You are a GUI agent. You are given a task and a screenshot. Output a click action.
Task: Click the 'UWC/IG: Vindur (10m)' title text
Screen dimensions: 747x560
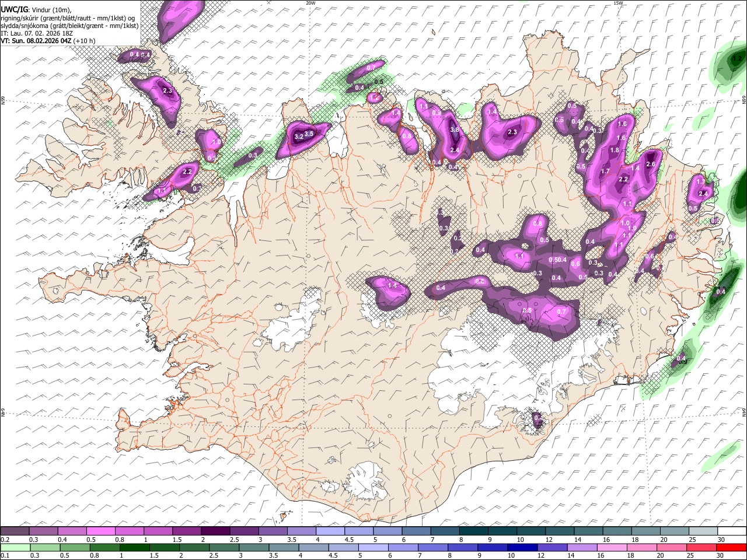point(36,10)
